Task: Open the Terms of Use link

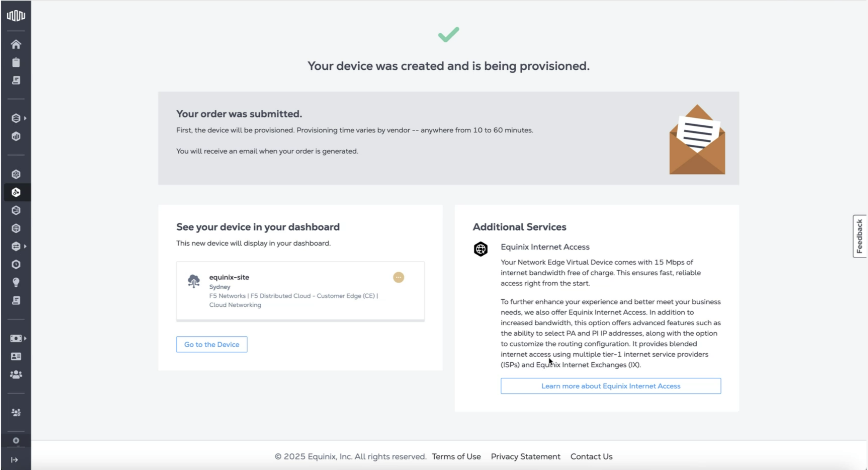Action: coord(456,457)
